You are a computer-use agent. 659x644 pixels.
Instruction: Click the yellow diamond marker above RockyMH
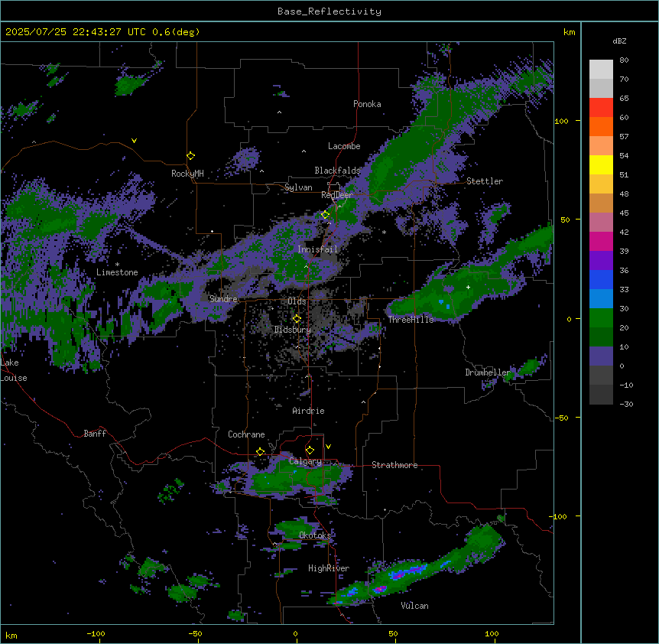(191, 156)
